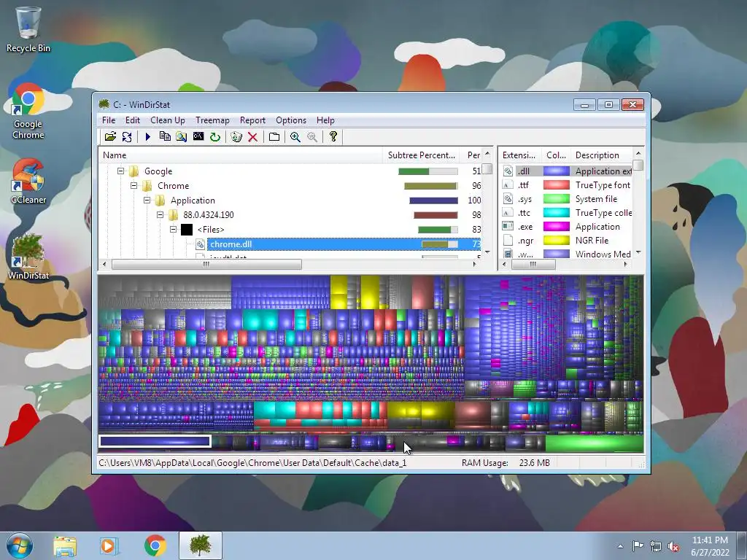The height and width of the screenshot is (560, 747).
Task: Click the white-outlined highlighted block in treemap
Action: pyautogui.click(x=155, y=441)
